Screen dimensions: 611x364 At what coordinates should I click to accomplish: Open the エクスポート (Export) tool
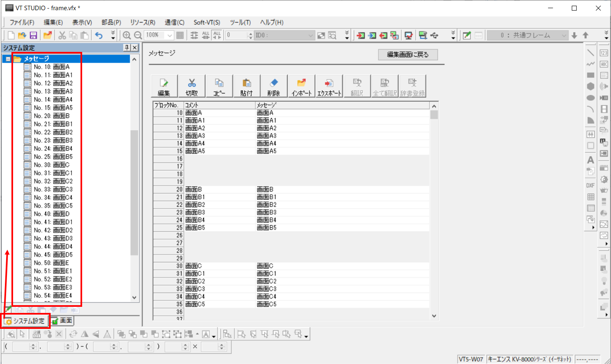pos(329,86)
